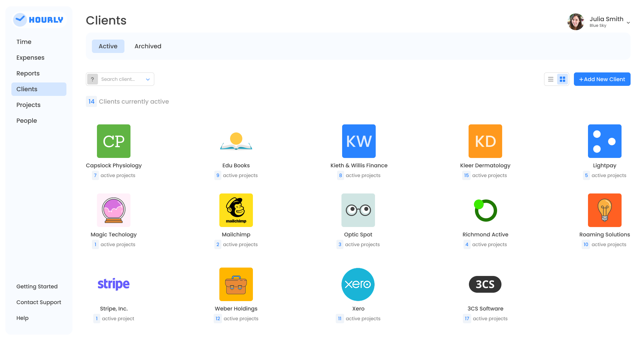Viewport: 644px width, 341px height.
Task: Open the Capslock Physiology CP logo
Action: (x=114, y=141)
